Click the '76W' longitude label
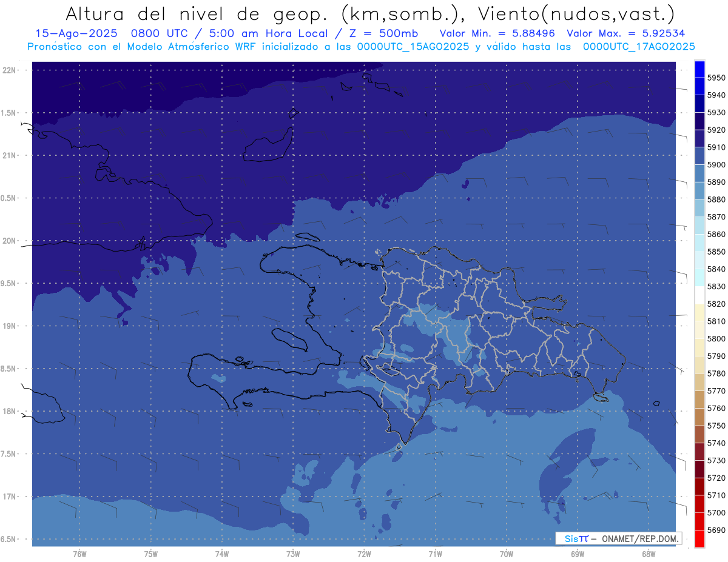728x562 pixels. pyautogui.click(x=79, y=554)
